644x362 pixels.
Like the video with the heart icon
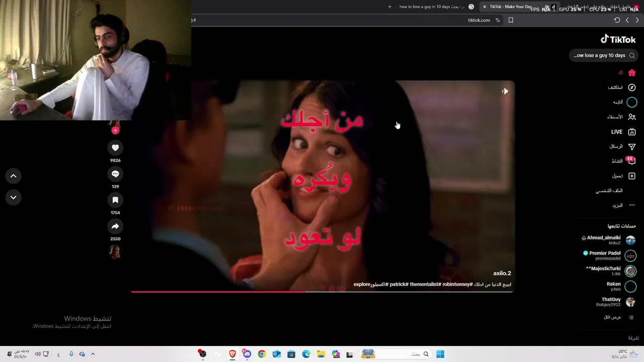click(x=115, y=148)
